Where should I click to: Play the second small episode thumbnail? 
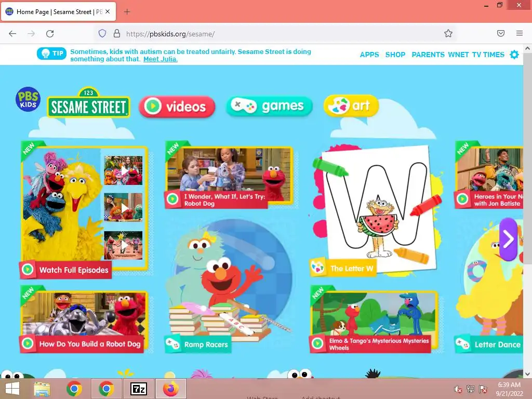pos(123,207)
